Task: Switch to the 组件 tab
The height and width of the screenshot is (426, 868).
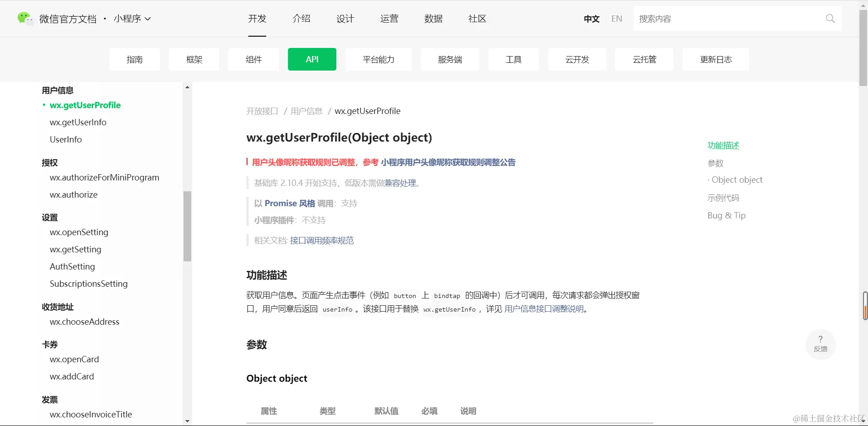Action: coord(254,59)
